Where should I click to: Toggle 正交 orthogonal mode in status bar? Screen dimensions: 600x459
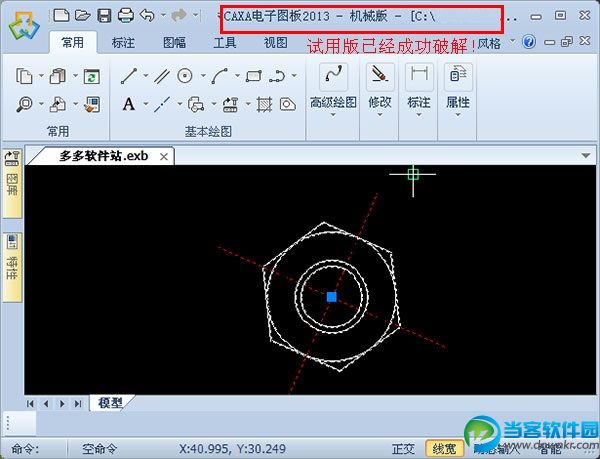click(x=403, y=449)
